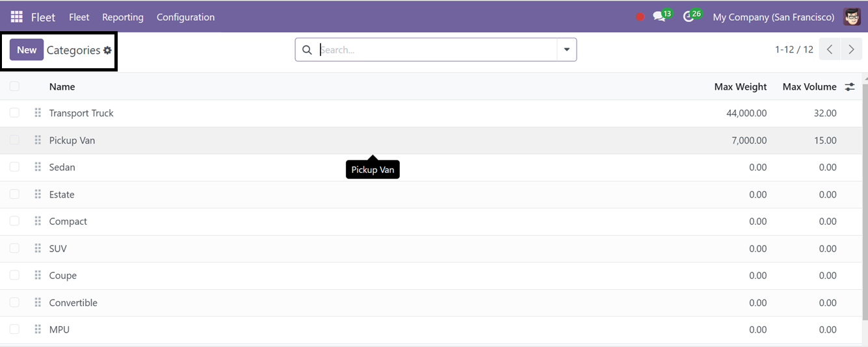Open the MPU category
The image size is (868, 347).
pyautogui.click(x=59, y=329)
